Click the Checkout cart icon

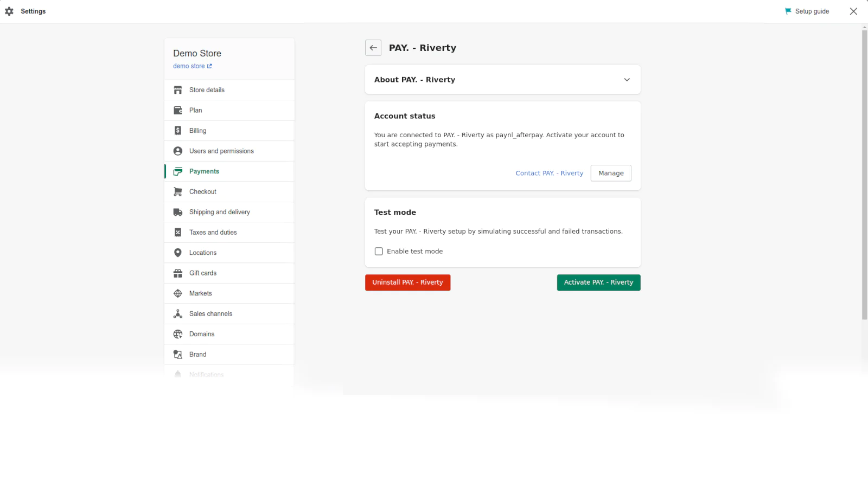coord(177,192)
